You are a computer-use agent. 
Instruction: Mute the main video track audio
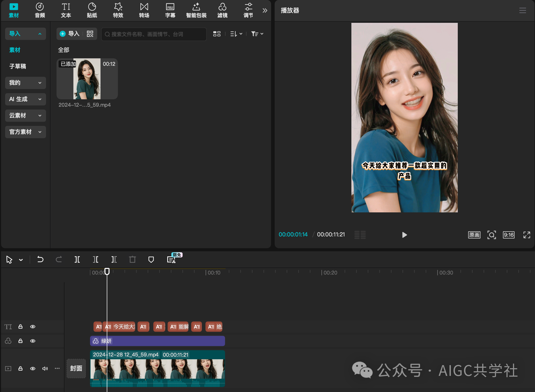pos(45,368)
